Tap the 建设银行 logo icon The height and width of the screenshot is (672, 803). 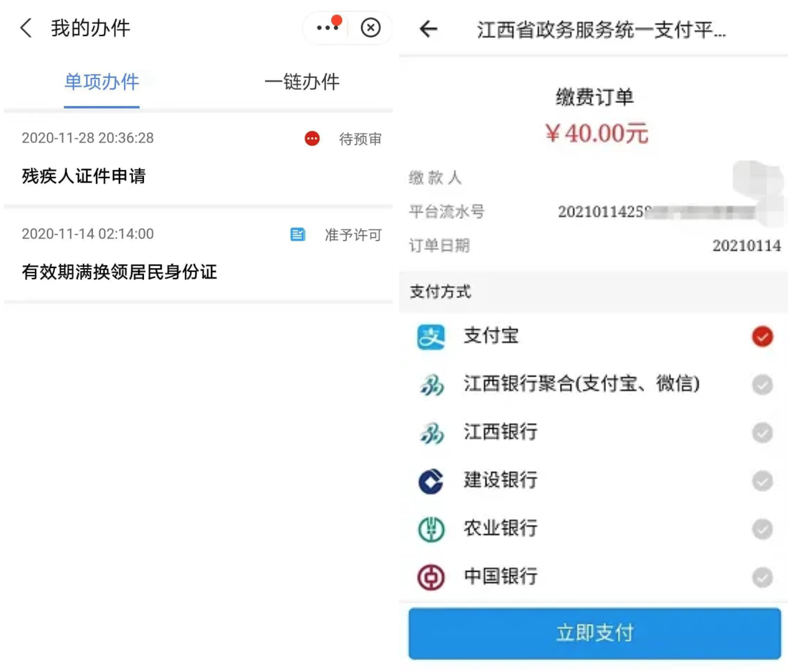431,481
